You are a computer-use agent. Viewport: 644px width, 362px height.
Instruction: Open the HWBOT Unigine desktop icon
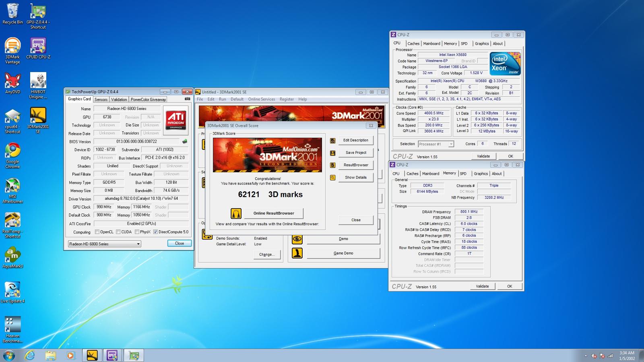(38, 86)
